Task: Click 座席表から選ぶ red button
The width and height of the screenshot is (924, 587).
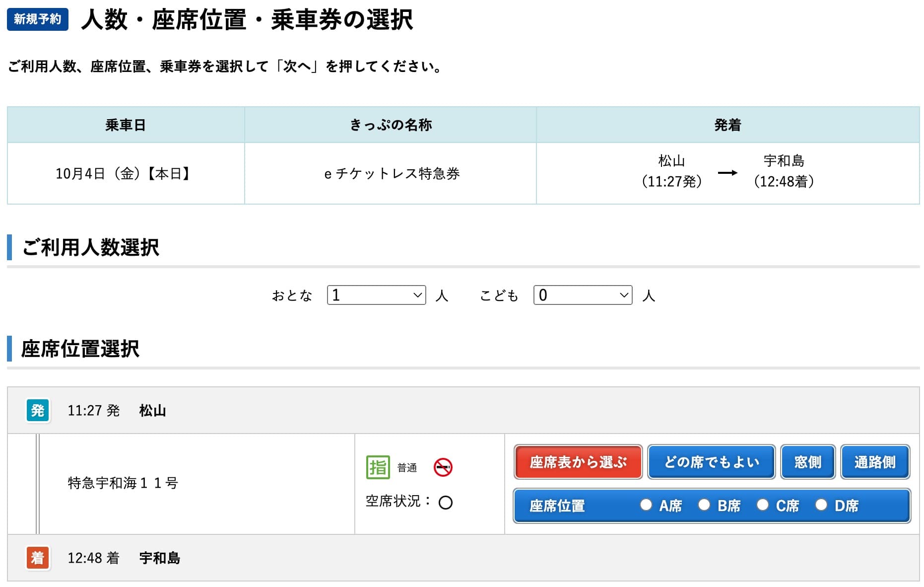Action: tap(578, 462)
